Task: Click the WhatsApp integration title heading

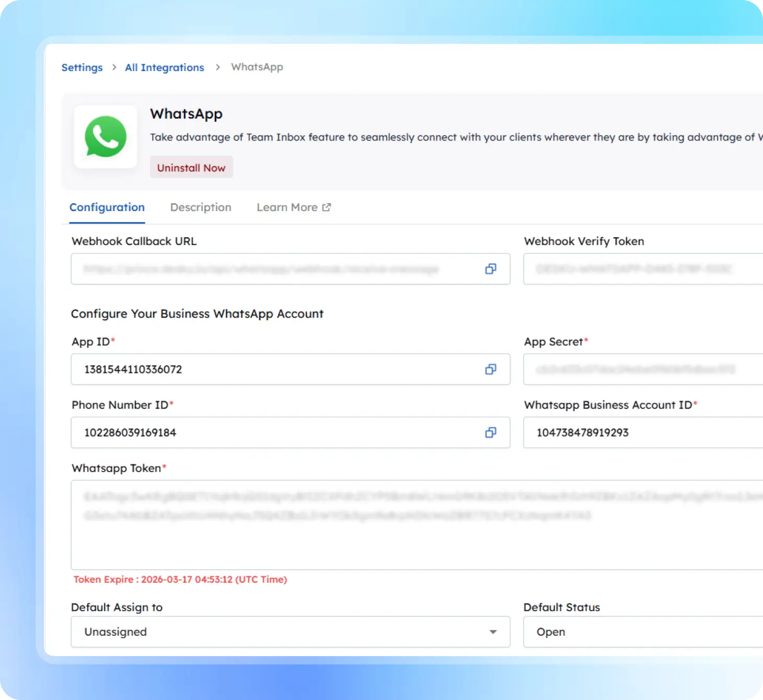Action: coord(187,114)
